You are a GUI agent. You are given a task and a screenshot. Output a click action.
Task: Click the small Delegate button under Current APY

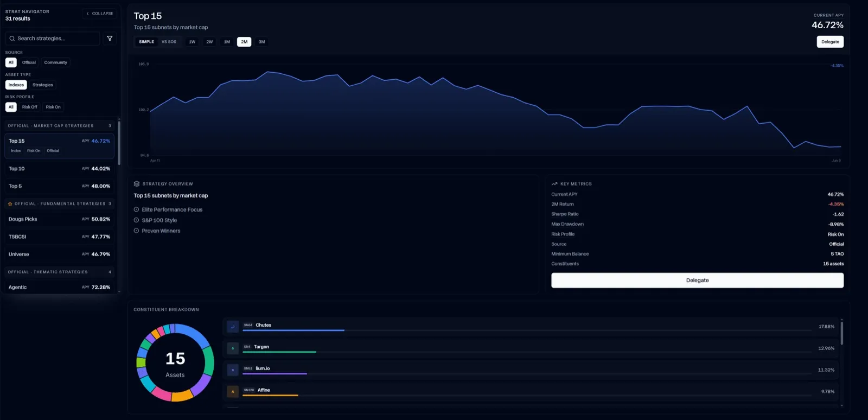click(x=830, y=42)
